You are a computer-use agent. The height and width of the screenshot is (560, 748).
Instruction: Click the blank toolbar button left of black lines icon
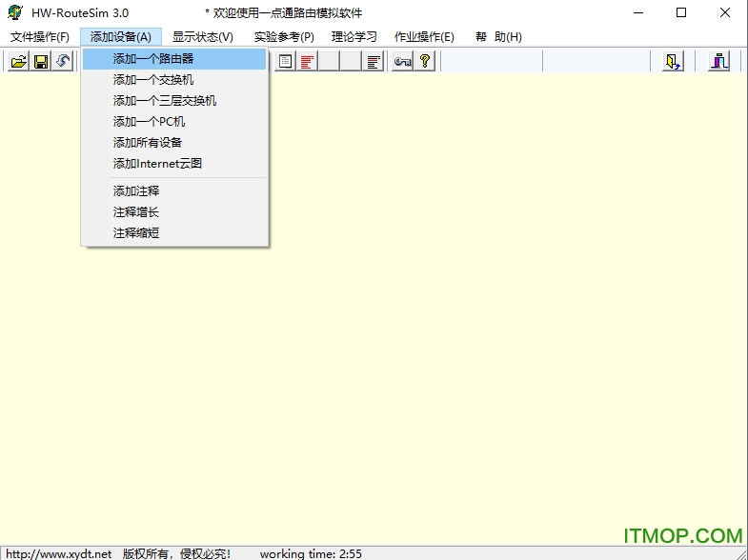tap(351, 61)
